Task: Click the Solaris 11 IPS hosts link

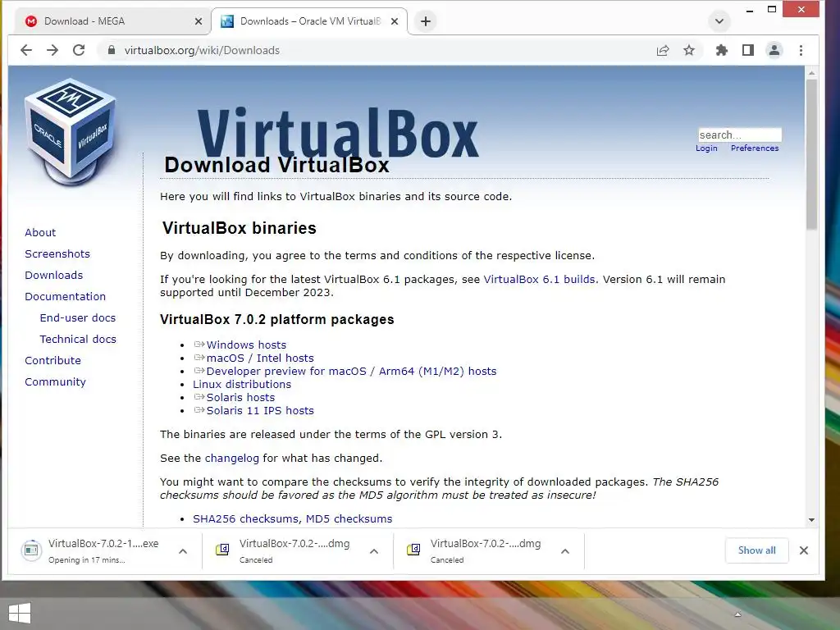Action: (260, 410)
